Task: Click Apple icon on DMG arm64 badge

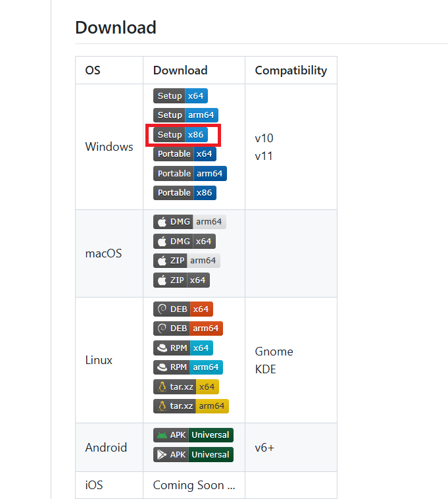Action: click(x=162, y=222)
